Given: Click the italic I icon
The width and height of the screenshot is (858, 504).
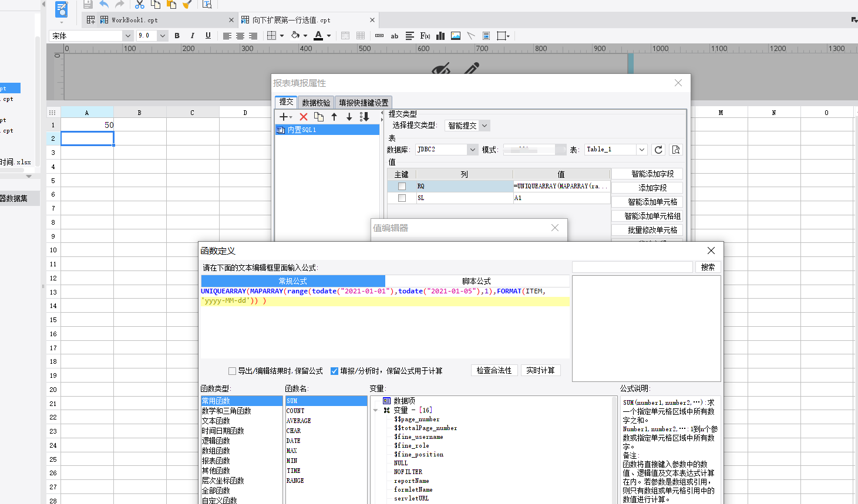Looking at the screenshot, I should (x=192, y=36).
